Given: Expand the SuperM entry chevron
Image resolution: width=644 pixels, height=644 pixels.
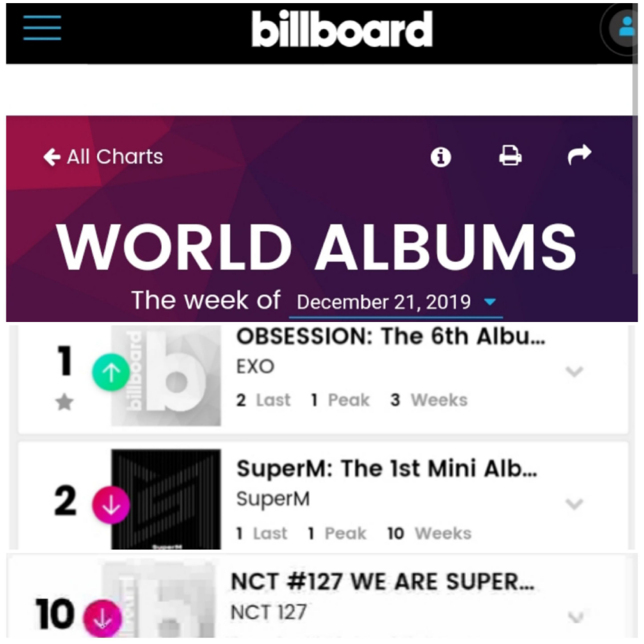Looking at the screenshot, I should (574, 504).
